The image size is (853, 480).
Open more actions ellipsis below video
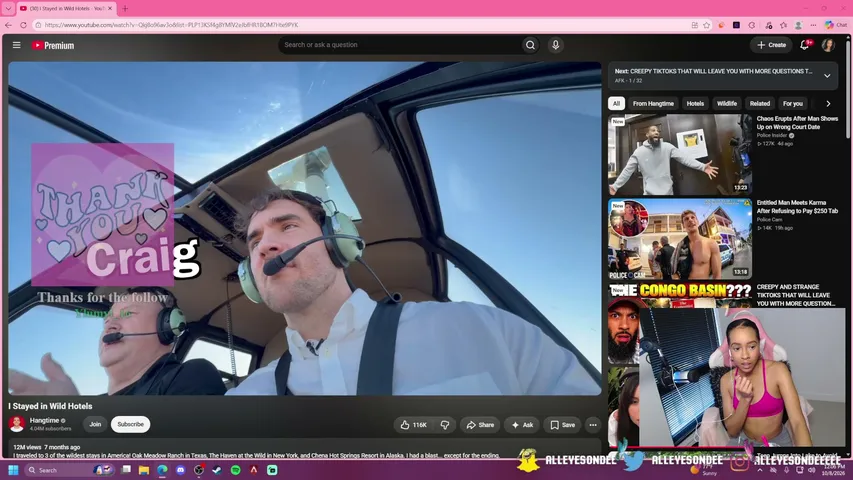click(593, 425)
